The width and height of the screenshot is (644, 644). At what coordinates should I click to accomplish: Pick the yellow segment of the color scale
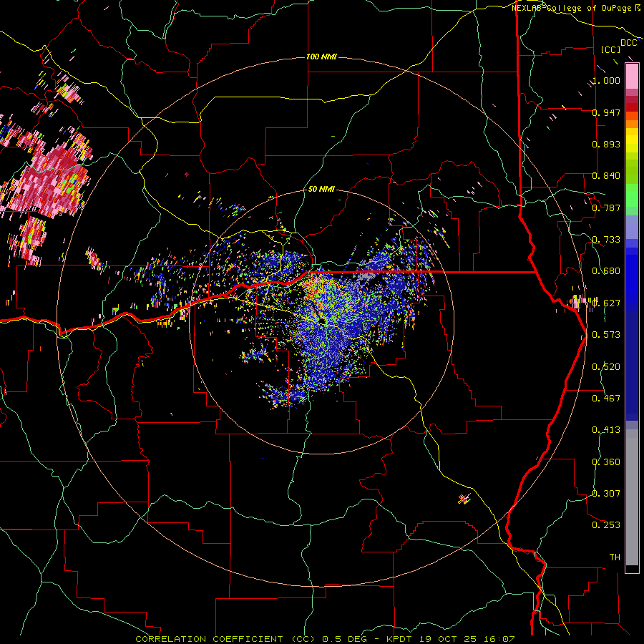(632, 140)
